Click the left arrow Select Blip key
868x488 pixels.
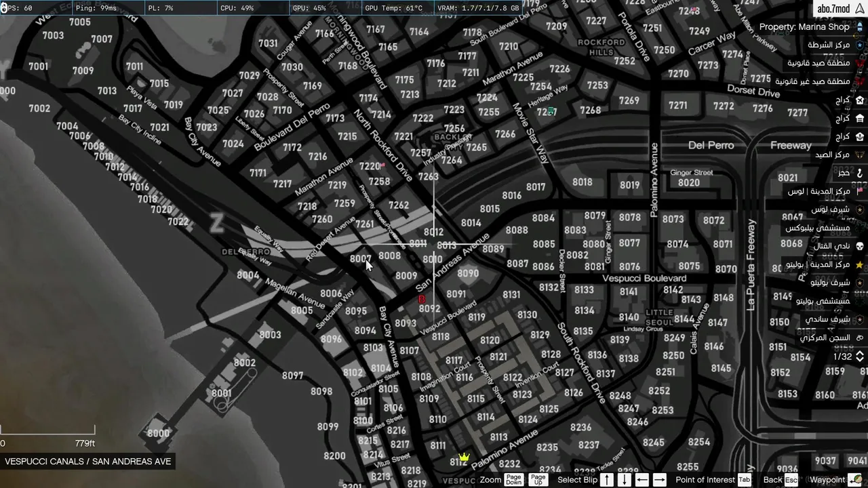point(642,480)
